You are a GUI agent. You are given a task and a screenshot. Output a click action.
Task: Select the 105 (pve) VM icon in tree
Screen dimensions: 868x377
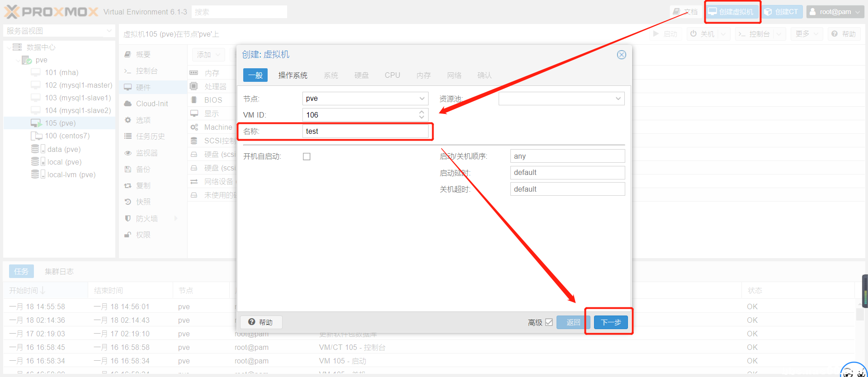pos(36,123)
